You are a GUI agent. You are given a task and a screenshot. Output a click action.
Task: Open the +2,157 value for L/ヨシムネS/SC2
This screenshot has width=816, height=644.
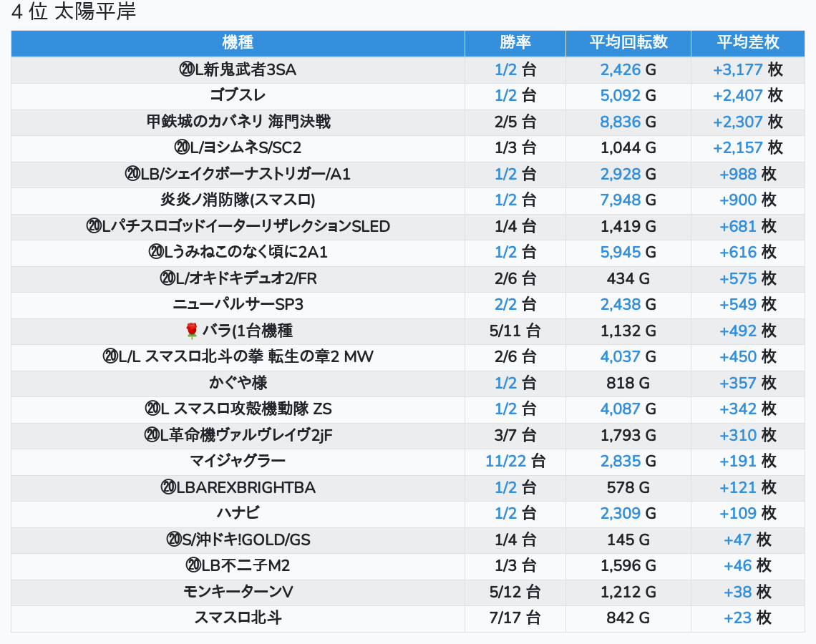click(737, 148)
